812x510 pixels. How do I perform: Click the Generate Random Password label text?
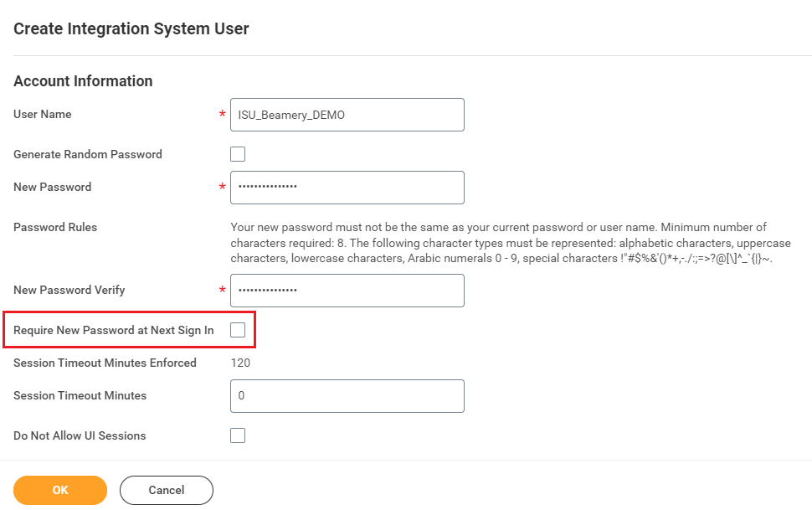(x=88, y=154)
